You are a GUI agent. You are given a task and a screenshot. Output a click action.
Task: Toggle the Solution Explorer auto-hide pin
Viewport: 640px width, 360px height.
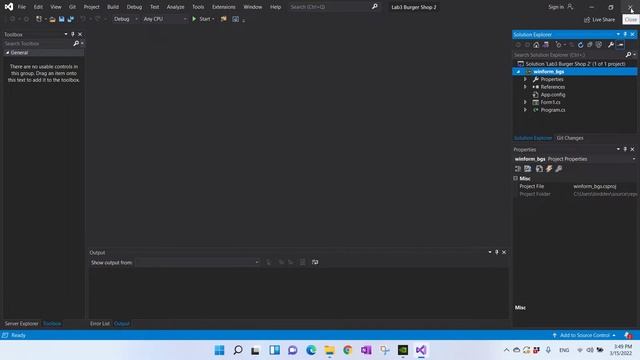point(625,34)
